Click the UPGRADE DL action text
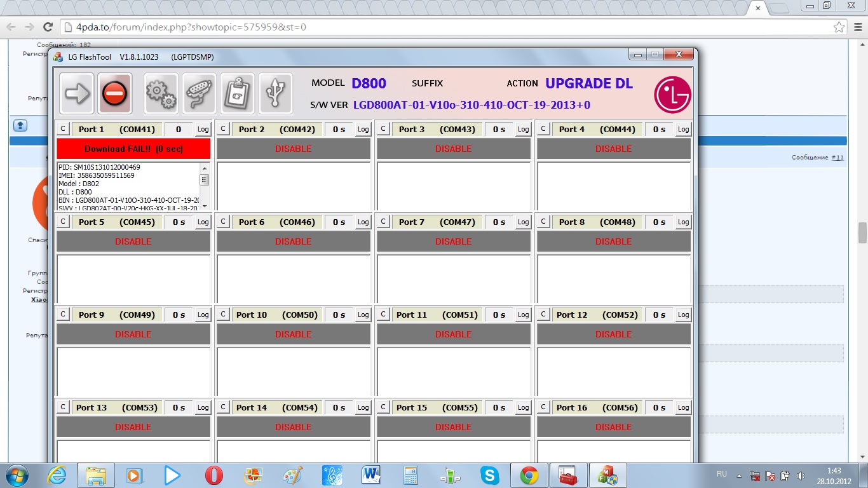 589,83
